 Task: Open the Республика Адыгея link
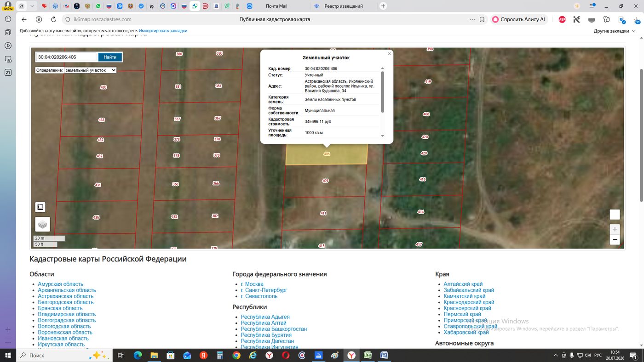pyautogui.click(x=265, y=317)
